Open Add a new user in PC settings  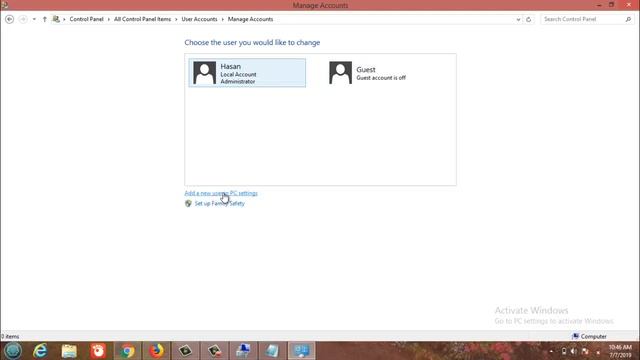pyautogui.click(x=221, y=193)
